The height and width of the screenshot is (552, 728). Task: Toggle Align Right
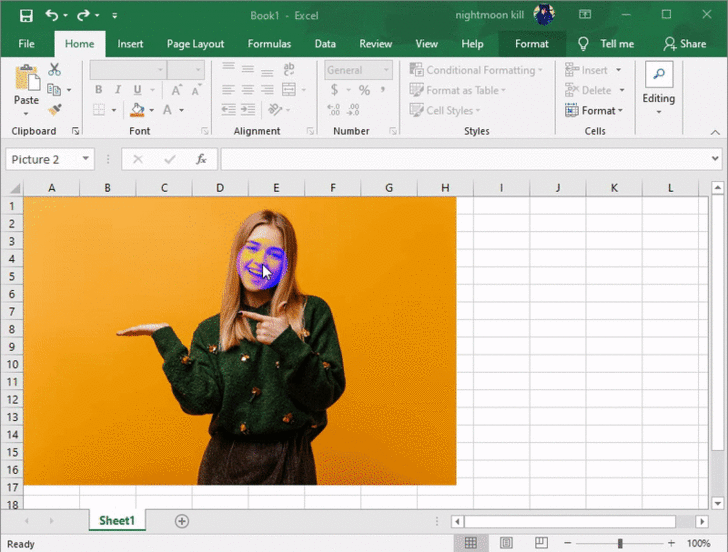[x=267, y=90]
